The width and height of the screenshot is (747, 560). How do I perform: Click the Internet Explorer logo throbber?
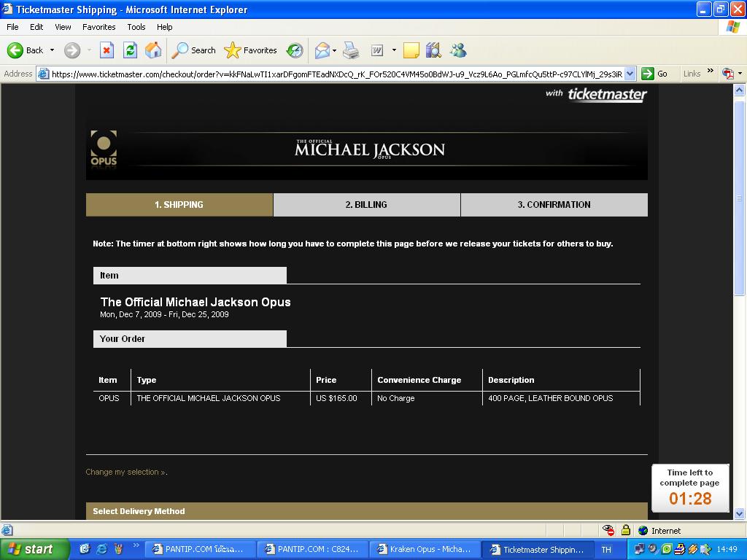(x=732, y=27)
